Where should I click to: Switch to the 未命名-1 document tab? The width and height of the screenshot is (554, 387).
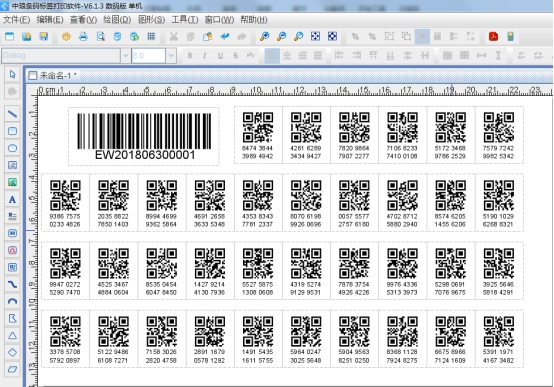coord(53,75)
